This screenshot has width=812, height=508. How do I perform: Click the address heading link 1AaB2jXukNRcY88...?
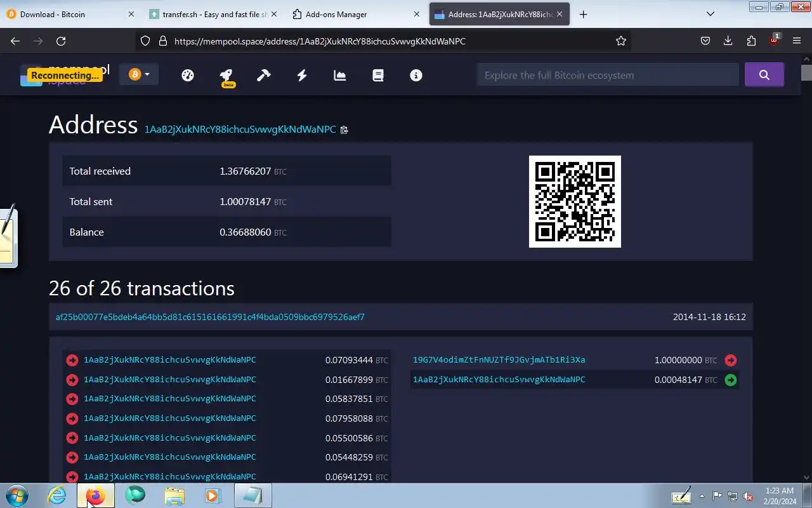[x=240, y=130]
